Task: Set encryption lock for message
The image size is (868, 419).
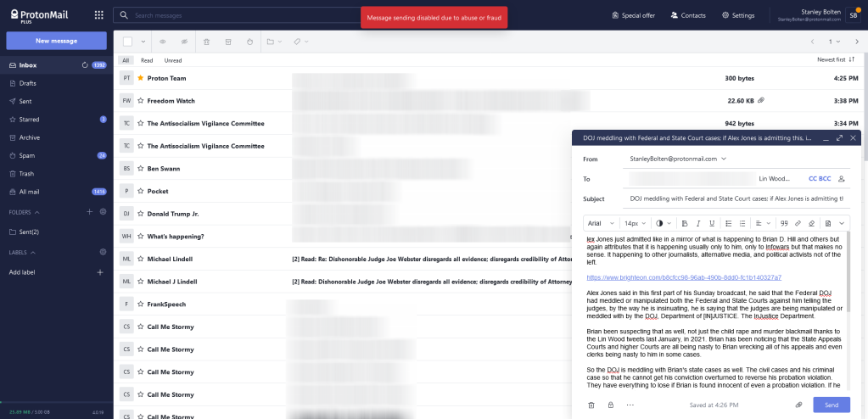Action: coord(611,405)
